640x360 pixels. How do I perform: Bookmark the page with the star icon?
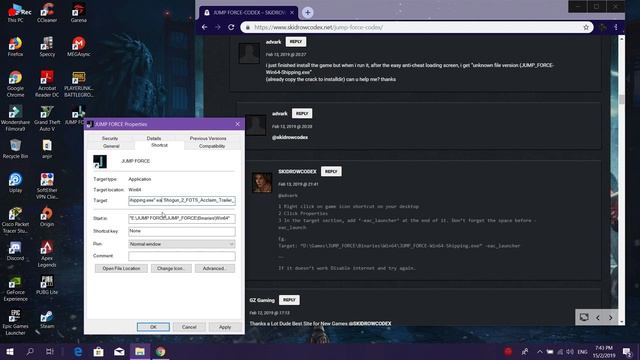(586, 27)
